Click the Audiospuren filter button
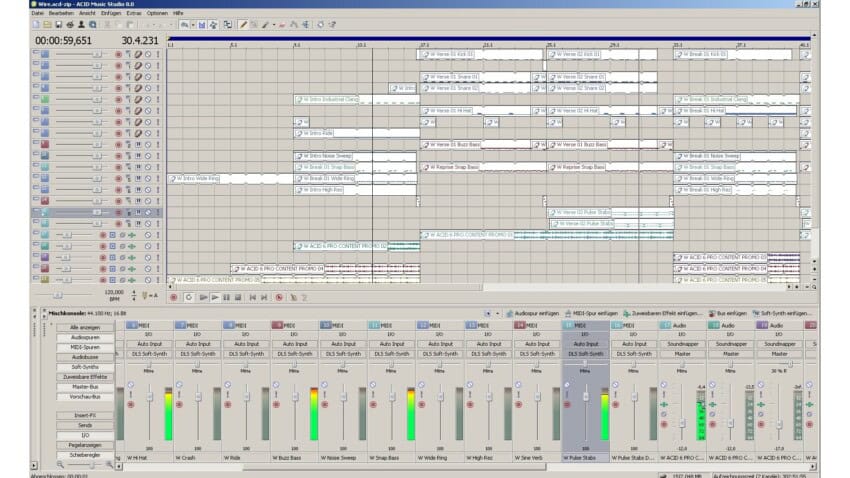 [x=85, y=337]
